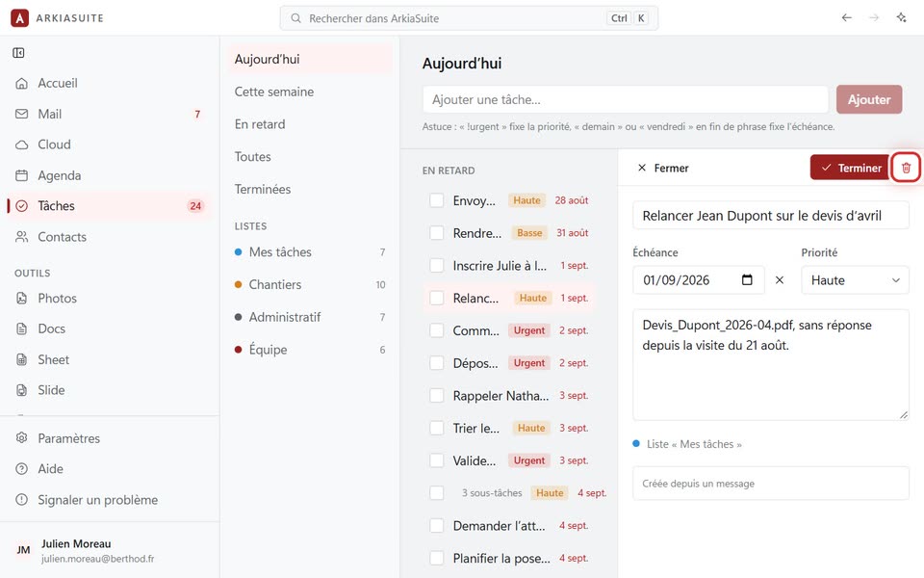Viewport: 924px width, 578px height.
Task: Open the Julien Moreau account profile
Action: tap(110, 550)
